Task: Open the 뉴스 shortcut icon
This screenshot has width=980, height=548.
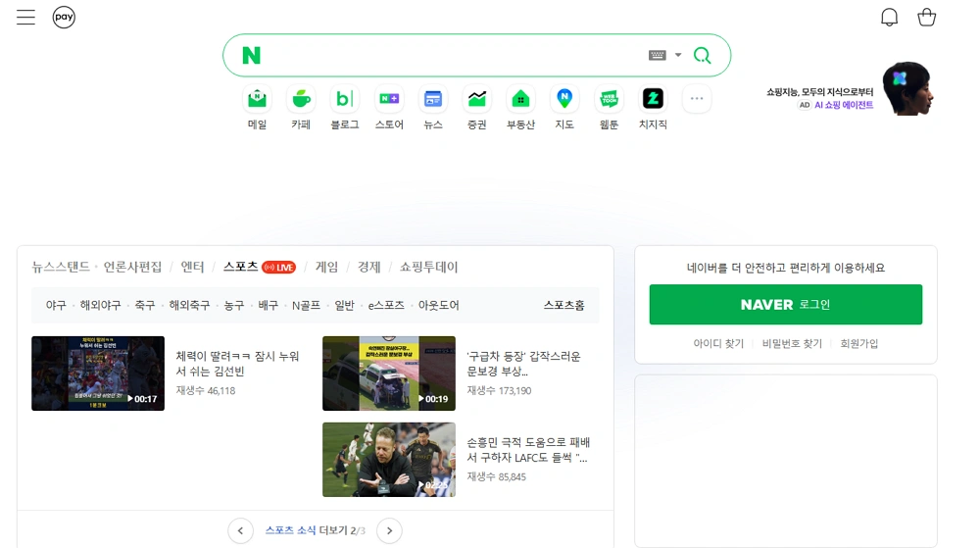Action: (432, 99)
